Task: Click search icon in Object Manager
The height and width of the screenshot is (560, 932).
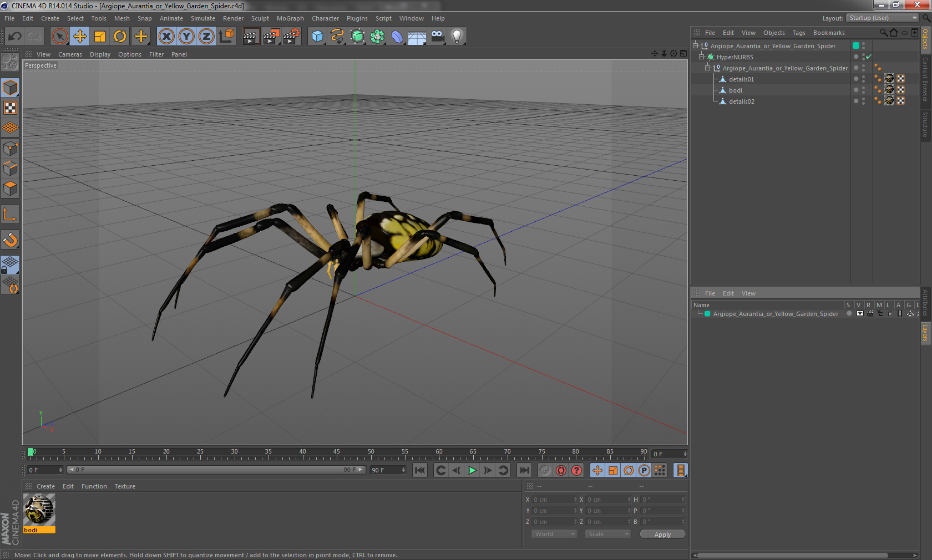Action: tap(883, 33)
